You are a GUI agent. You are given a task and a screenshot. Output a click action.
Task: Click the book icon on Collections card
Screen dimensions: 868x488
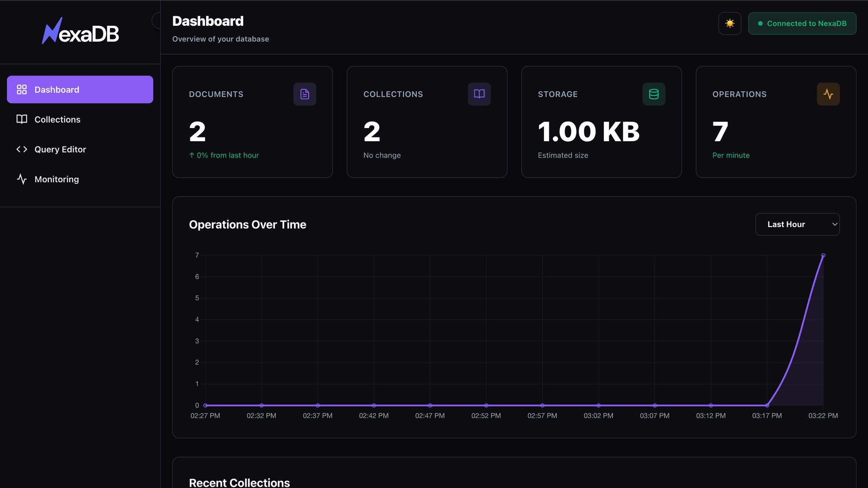tap(479, 94)
